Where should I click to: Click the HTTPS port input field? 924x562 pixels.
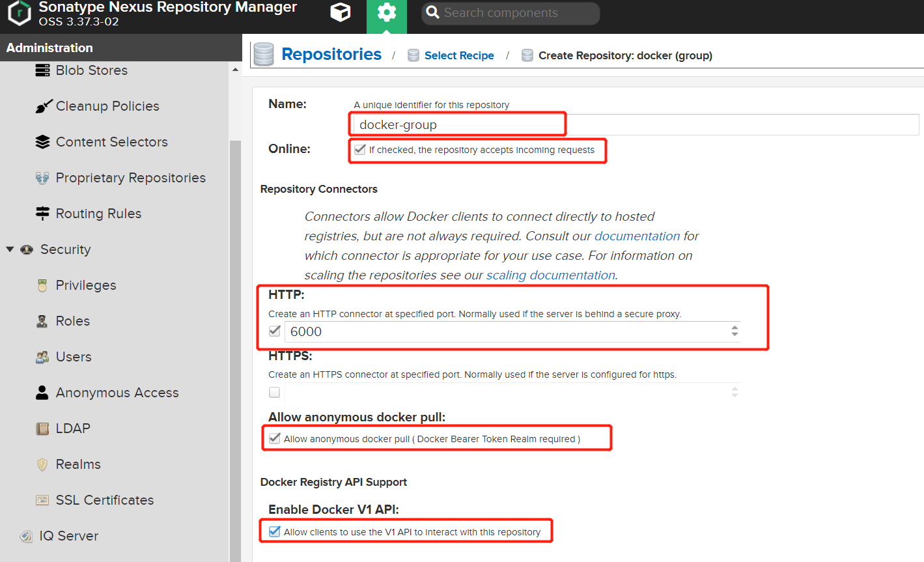[x=507, y=392]
